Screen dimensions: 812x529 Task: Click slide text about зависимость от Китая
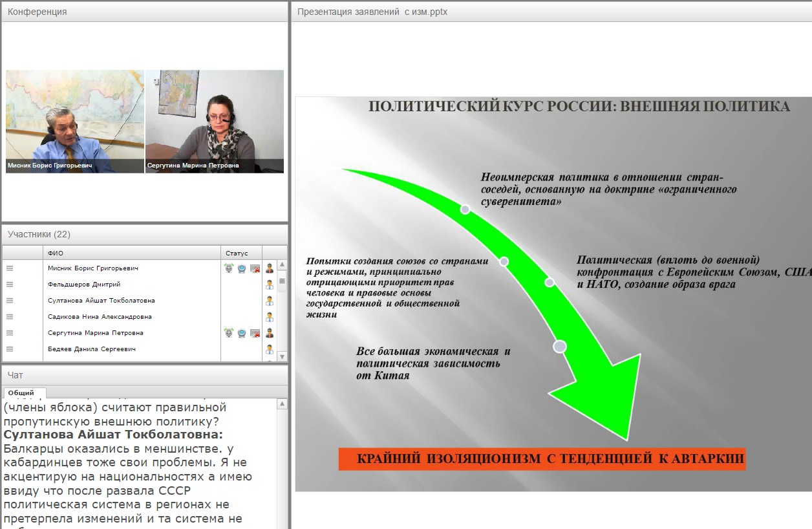433,363
